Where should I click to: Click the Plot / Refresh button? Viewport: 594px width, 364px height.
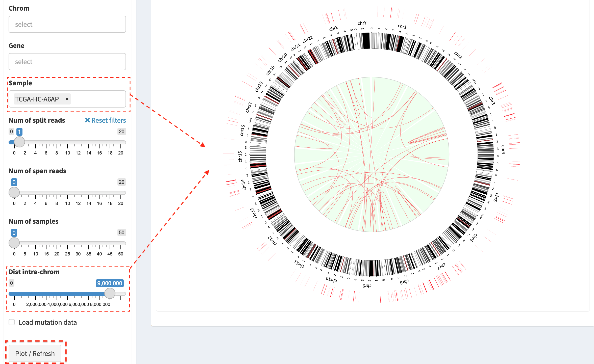(35, 353)
